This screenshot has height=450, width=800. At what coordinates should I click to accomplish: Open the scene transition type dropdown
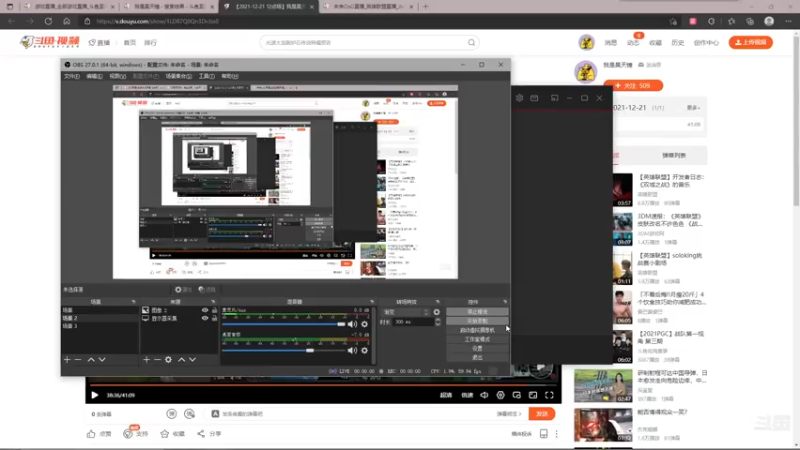[406, 312]
